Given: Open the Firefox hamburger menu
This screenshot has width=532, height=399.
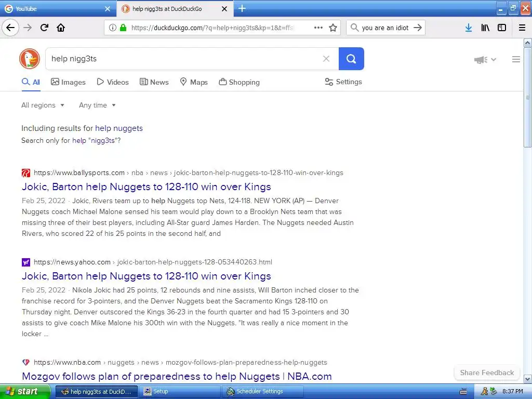Looking at the screenshot, I should click(x=522, y=28).
